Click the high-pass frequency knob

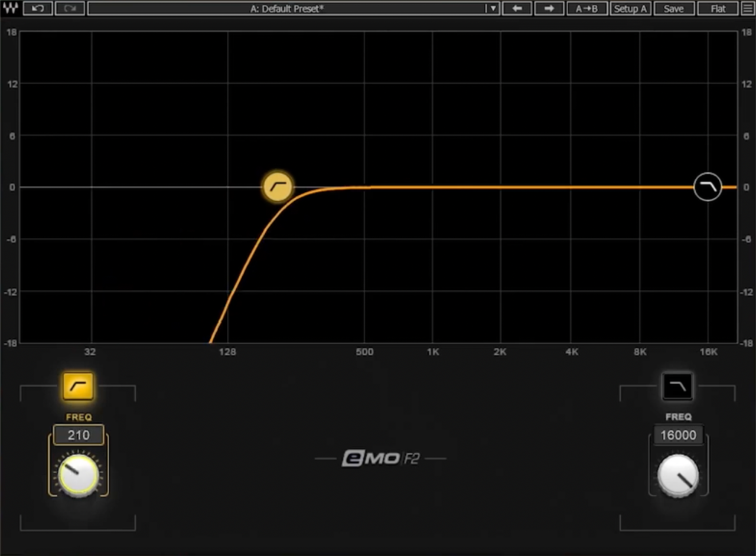78,475
